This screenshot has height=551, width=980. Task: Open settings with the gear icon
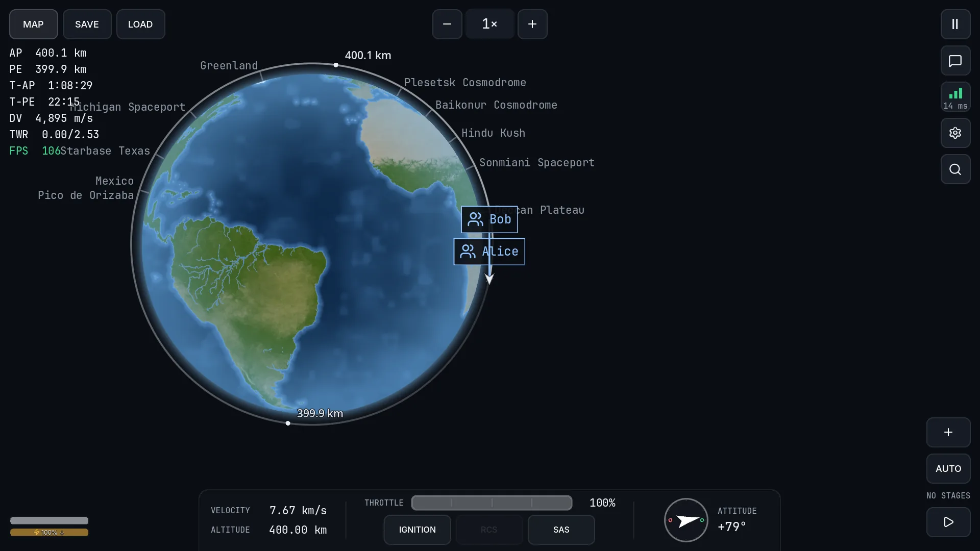click(955, 133)
